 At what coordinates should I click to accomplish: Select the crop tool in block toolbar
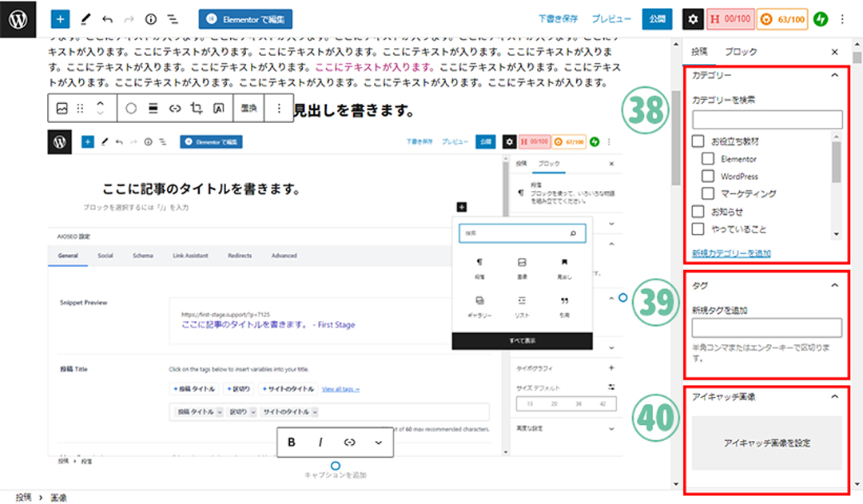pyautogui.click(x=197, y=108)
